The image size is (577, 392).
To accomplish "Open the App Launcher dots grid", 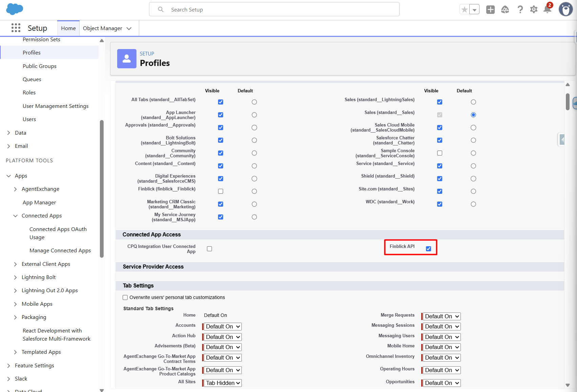I will click(16, 28).
